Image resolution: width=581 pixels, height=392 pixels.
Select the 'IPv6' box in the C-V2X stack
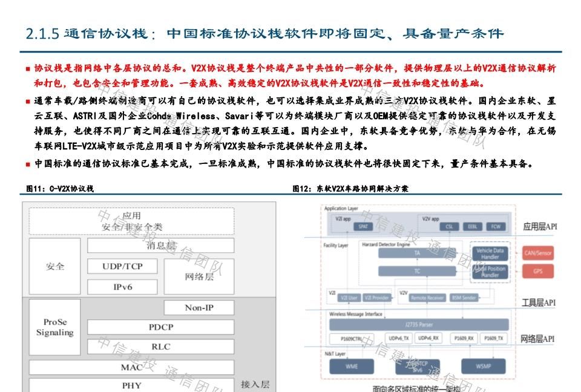pos(122,287)
